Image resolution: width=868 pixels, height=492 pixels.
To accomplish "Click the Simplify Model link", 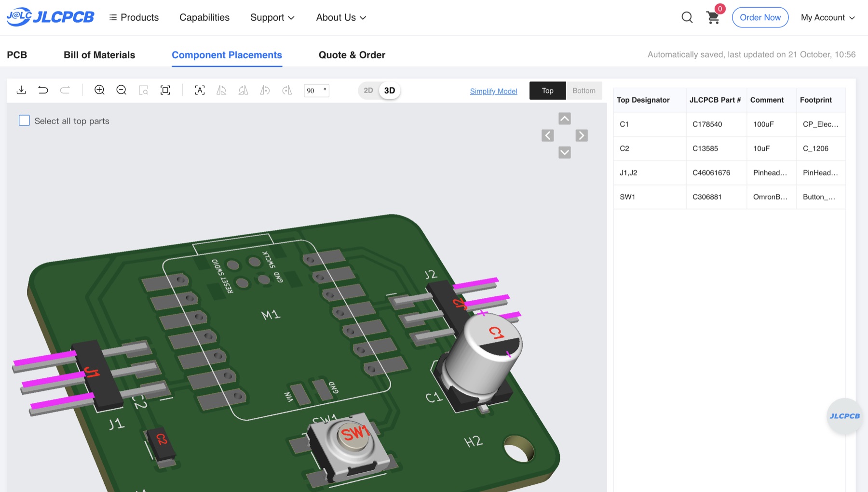I will [493, 91].
